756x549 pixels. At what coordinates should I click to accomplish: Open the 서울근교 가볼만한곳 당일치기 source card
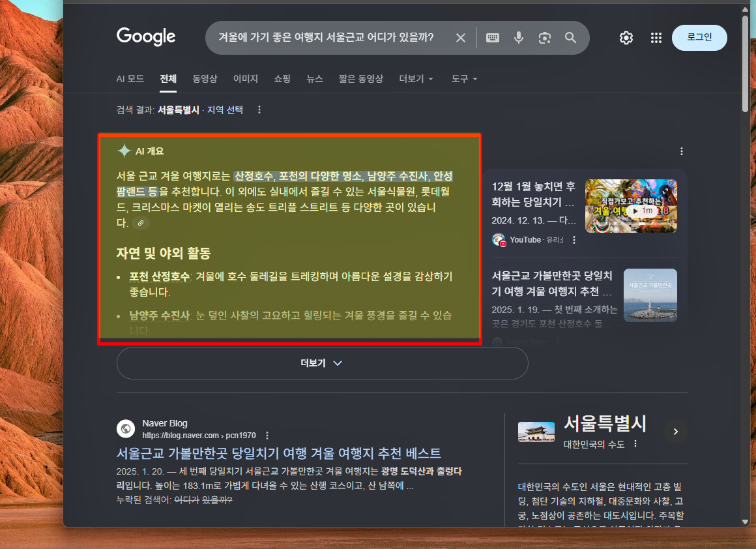coord(552,283)
